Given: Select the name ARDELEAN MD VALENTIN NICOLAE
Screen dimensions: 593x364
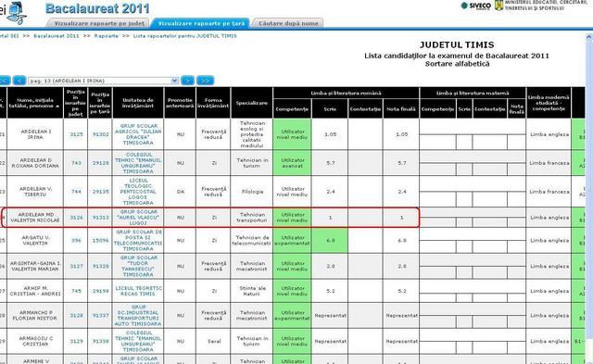Looking at the screenshot, I should [35, 218].
